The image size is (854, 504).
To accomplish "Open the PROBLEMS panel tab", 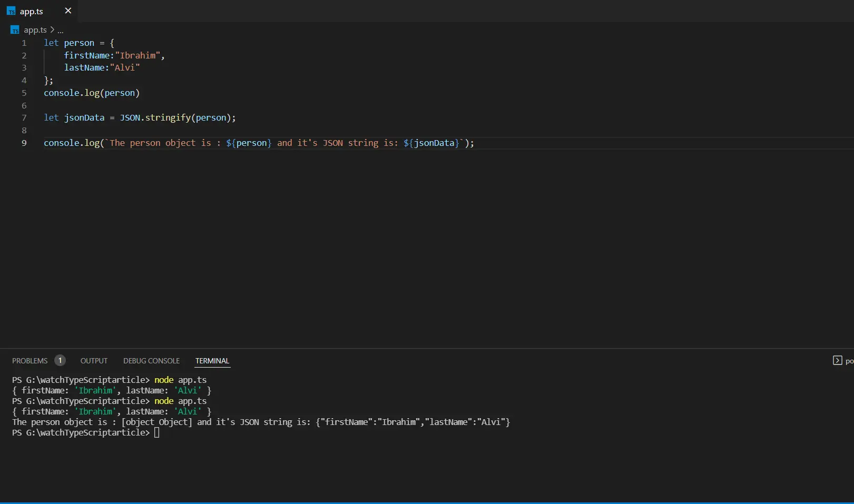I will [x=30, y=361].
